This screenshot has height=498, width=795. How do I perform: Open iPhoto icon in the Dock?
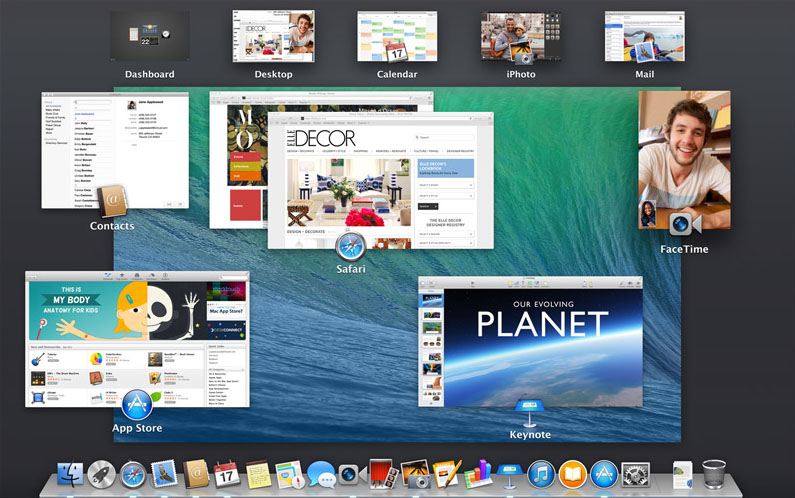(415, 474)
